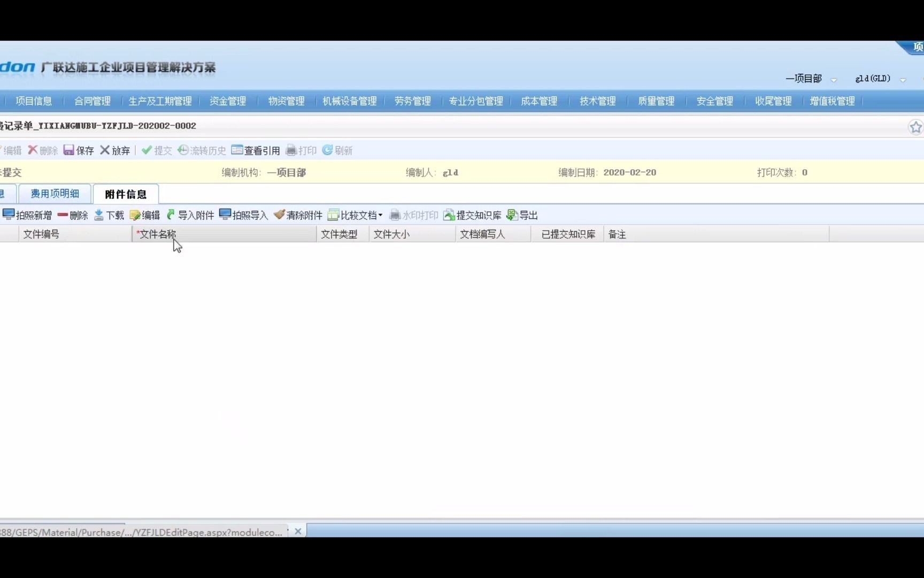
Task: Click the attachment Edit (编辑) icon
Action: [x=135, y=215]
